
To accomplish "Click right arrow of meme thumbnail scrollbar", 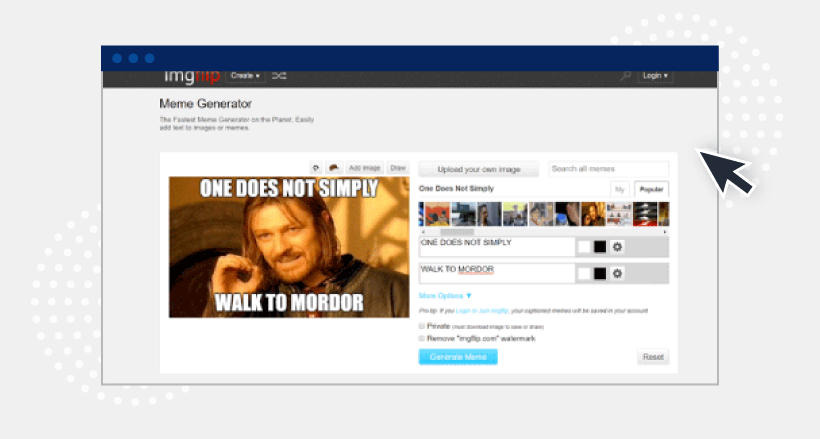I will 665,232.
